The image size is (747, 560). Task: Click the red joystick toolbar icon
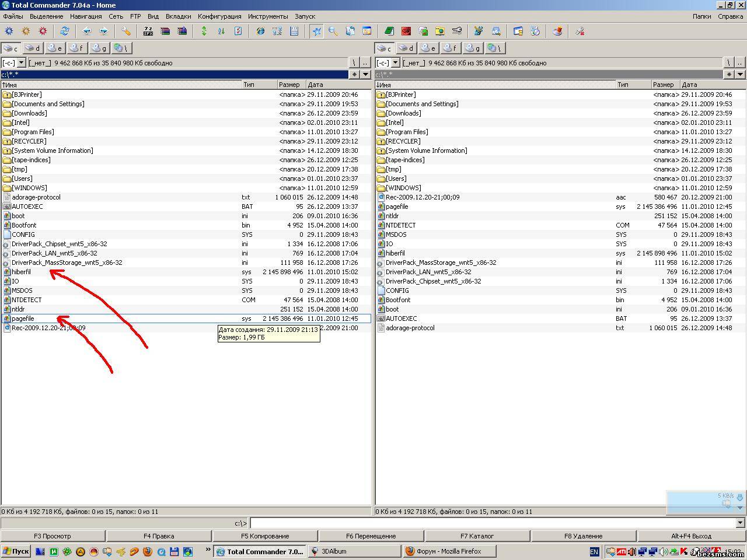[557, 31]
